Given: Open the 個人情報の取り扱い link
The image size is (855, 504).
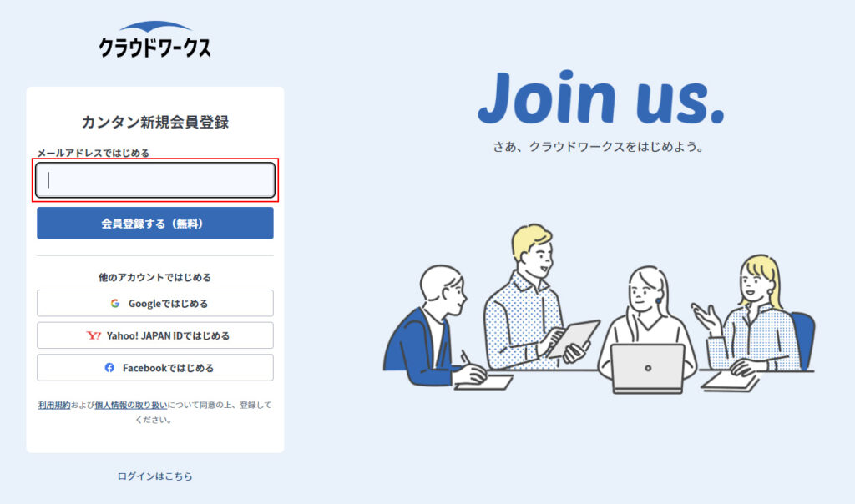Looking at the screenshot, I should [131, 405].
